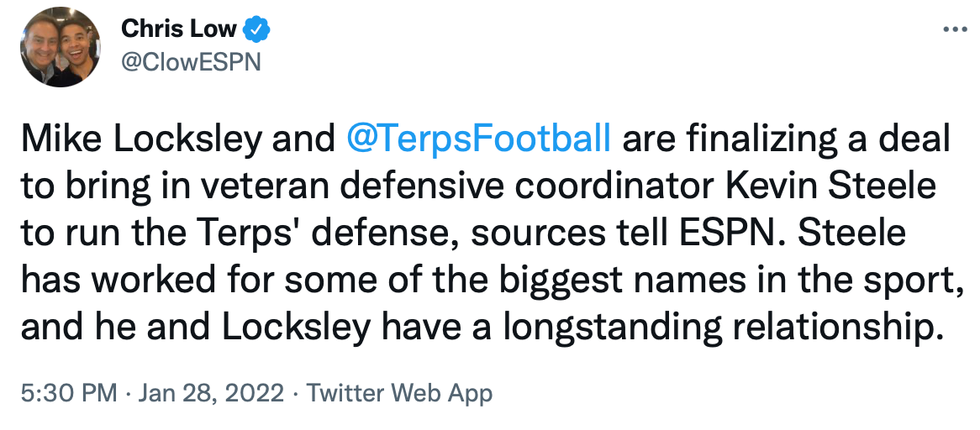This screenshot has height=430, width=980.
Task: Open the @ClowESPN handle link
Action: (192, 62)
